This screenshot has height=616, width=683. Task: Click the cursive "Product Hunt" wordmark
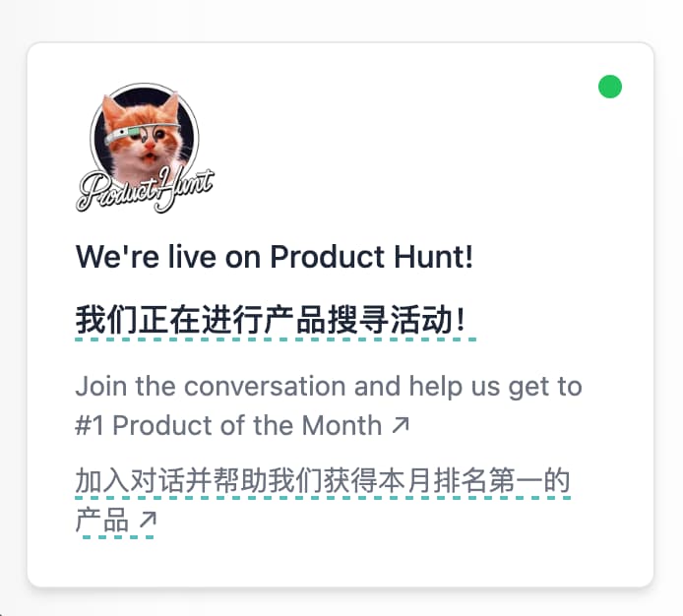145,190
